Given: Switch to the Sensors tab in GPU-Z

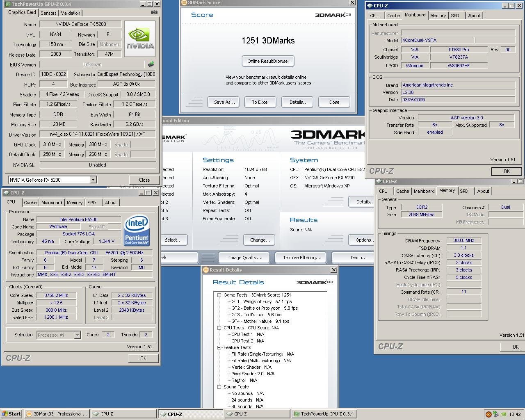Looking at the screenshot, I should 48,13.
